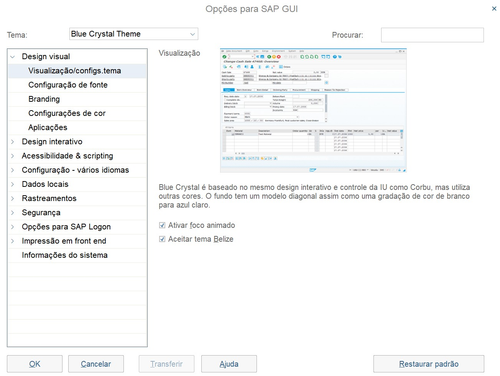
Task: Select Design interativo label
Action: (52, 142)
